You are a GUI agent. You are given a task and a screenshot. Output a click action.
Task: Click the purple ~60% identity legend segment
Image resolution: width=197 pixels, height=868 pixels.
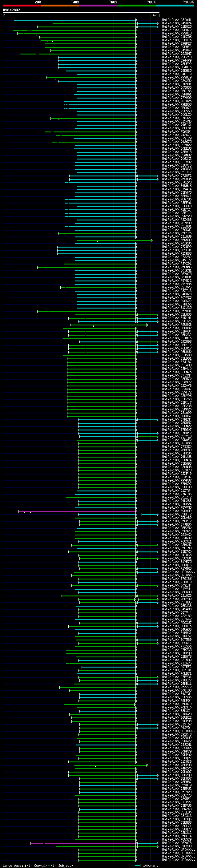pyautogui.click(x=99, y=6)
